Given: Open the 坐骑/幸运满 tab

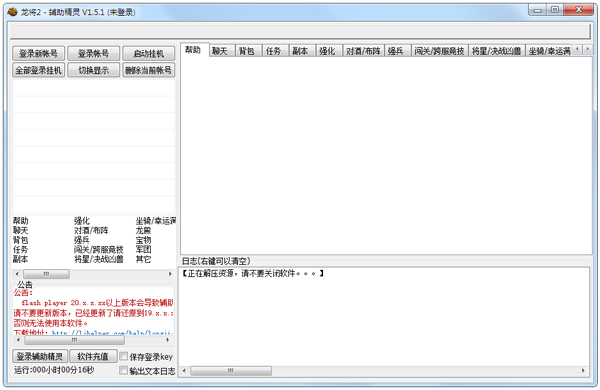Looking at the screenshot, I should coord(548,51).
